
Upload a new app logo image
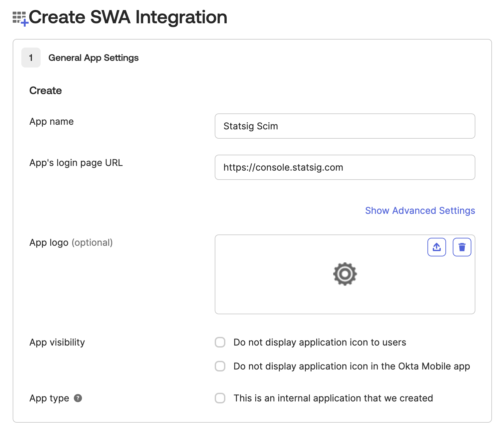[436, 247]
